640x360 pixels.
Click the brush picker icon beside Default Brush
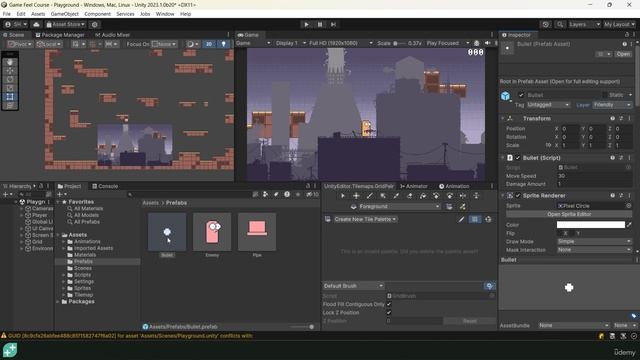coord(489,286)
